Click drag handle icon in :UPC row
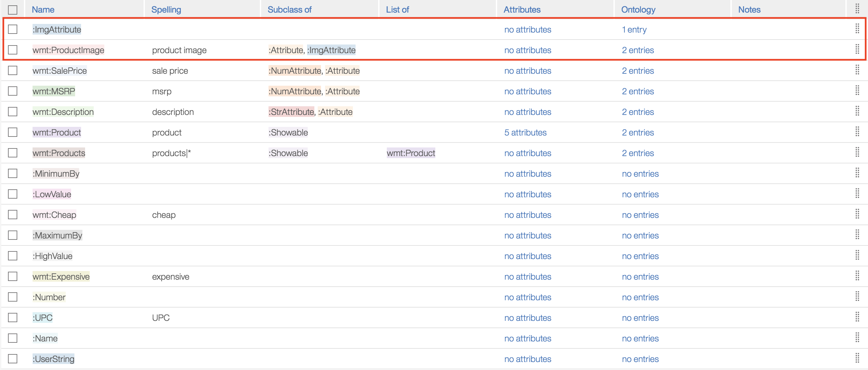Viewport: 868px width, 370px height. point(857,317)
